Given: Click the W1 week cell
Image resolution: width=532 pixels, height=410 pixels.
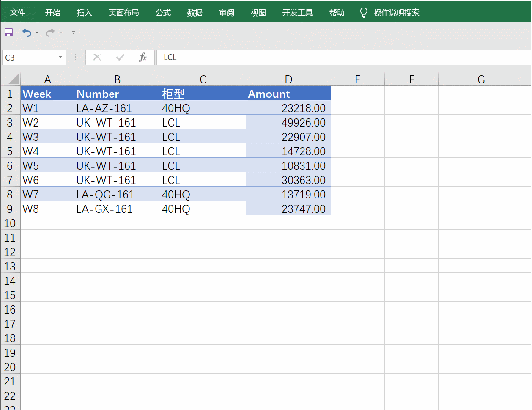Looking at the screenshot, I should (47, 108).
